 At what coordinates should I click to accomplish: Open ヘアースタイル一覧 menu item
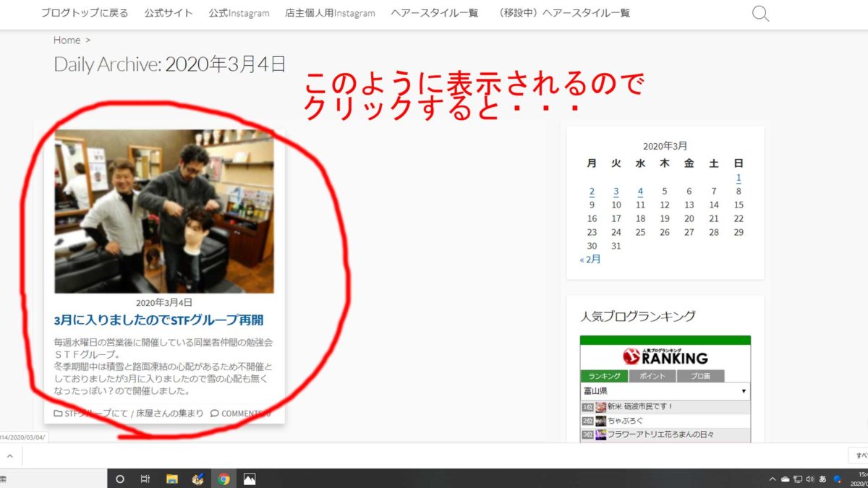(x=436, y=13)
